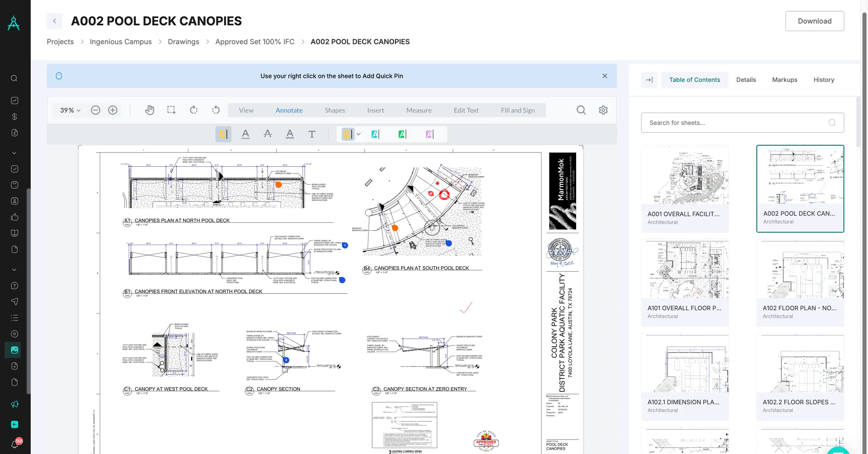Choose the teal highlight color preset
This screenshot has height=454, width=868.
click(x=375, y=134)
